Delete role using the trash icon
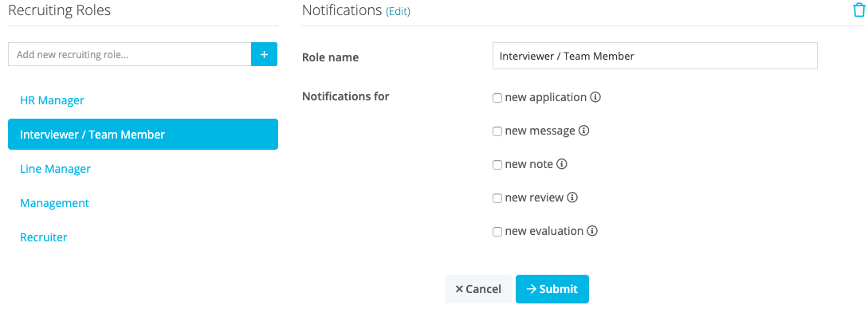Image resolution: width=868 pixels, height=309 pixels. pos(858,10)
